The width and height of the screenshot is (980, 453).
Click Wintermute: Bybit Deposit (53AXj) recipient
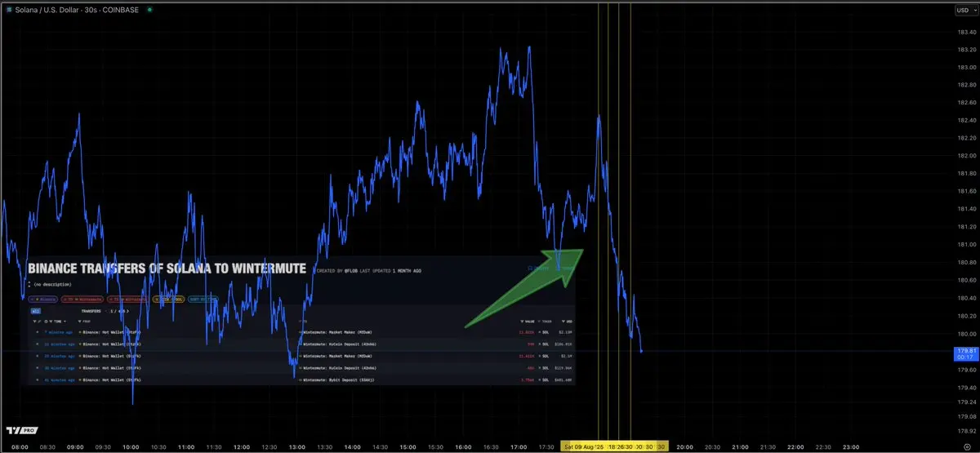point(337,380)
